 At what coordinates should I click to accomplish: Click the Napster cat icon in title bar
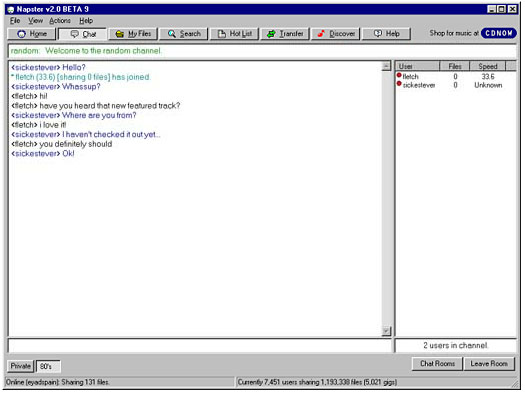11,9
